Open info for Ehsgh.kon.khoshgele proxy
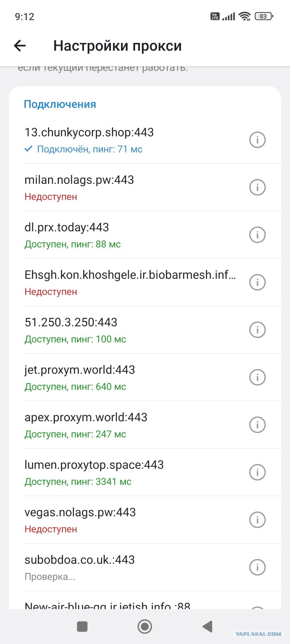Image resolution: width=290 pixels, height=644 pixels. coord(257,282)
